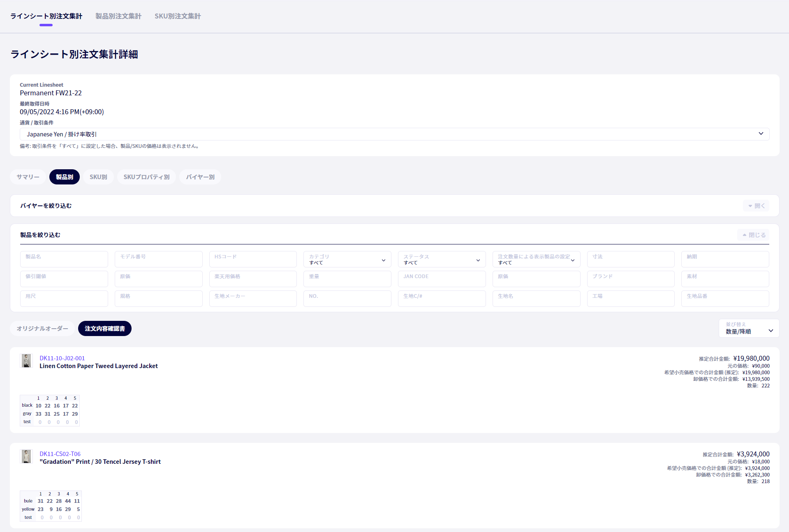
Task: Open the SKU別注文集計 top tab
Action: 178,16
